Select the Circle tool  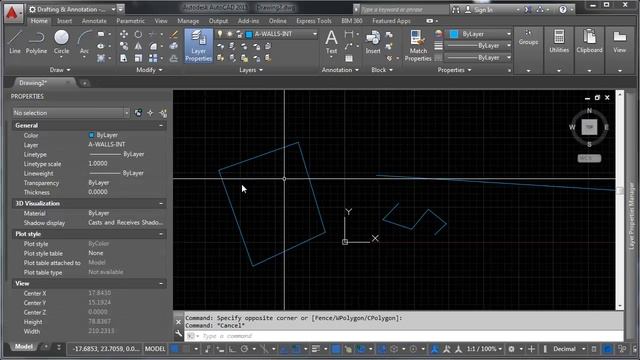point(61,42)
